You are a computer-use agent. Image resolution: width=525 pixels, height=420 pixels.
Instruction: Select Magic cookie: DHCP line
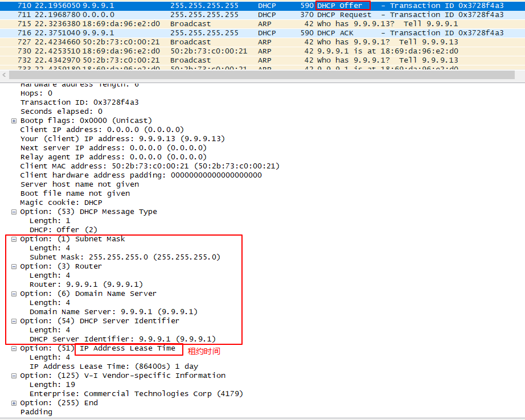pyautogui.click(x=61, y=203)
